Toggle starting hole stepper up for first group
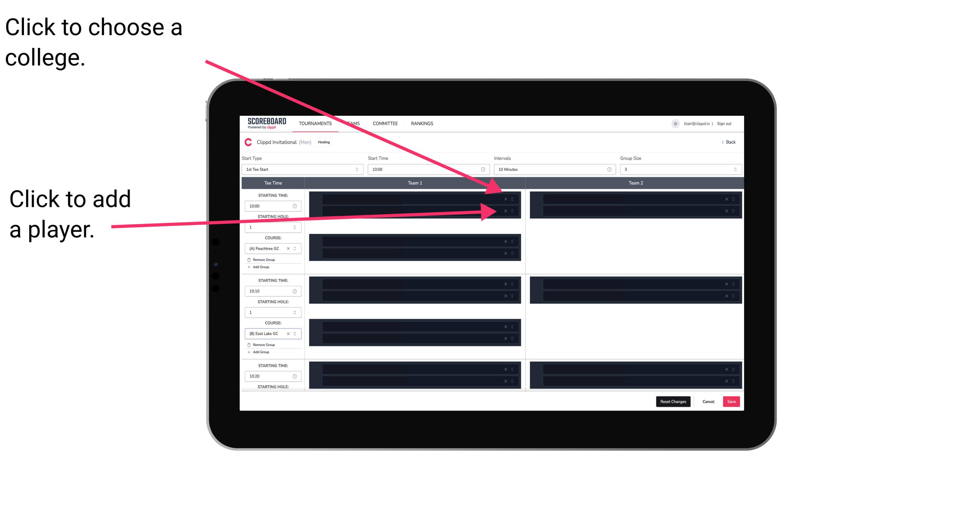Image resolution: width=980 pixels, height=527 pixels. coord(295,226)
